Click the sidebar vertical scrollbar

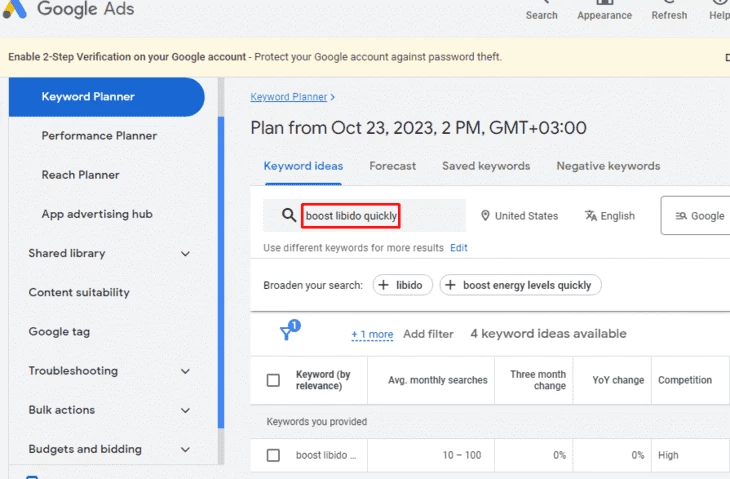(x=221, y=272)
